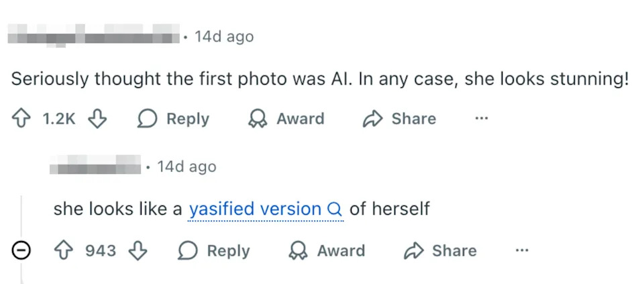Image resolution: width=644 pixels, height=284 pixels.
Task: Share the "first photo was AI" comment
Action: [399, 119]
